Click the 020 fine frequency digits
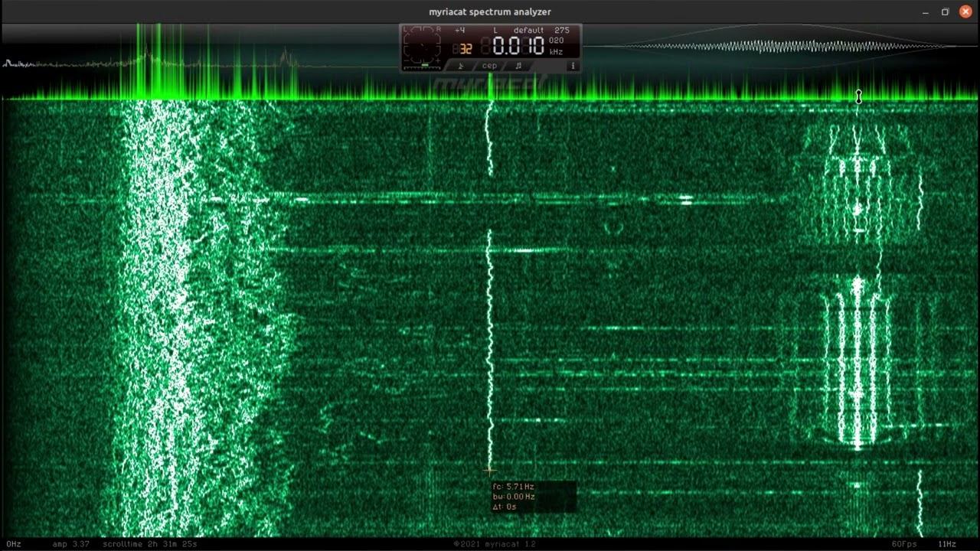Screen dimensions: 980x551 556,41
